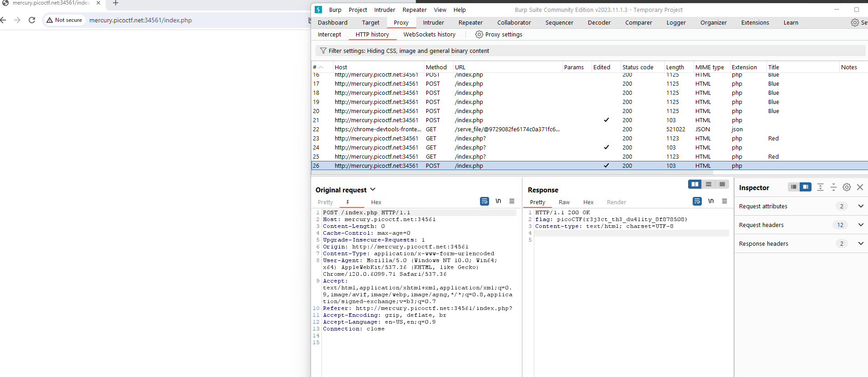Go forward in browser

[17, 20]
